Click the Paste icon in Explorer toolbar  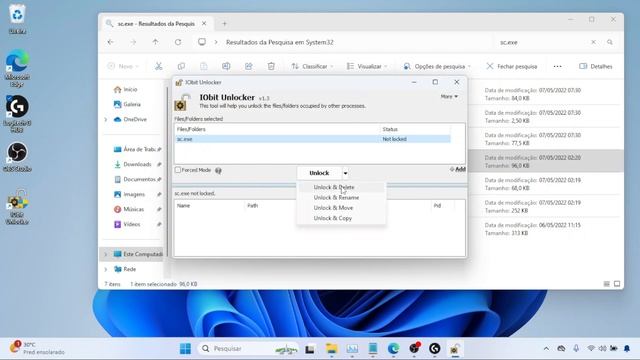point(204,66)
